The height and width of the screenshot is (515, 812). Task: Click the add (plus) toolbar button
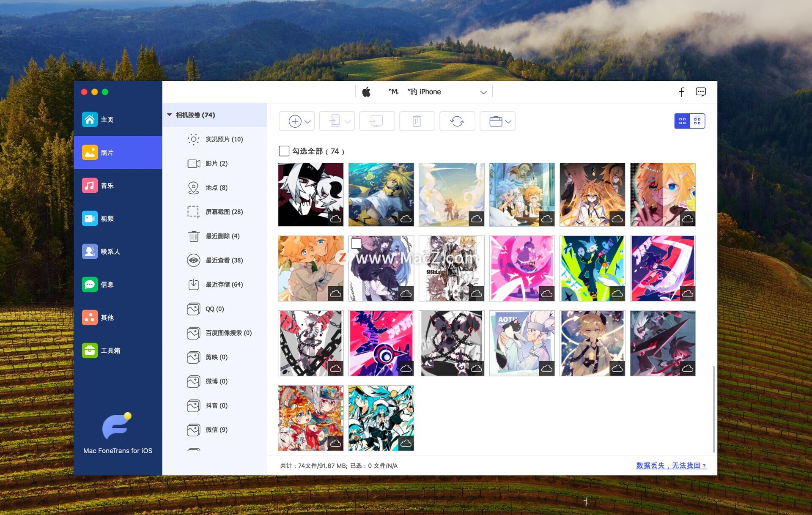(x=295, y=121)
